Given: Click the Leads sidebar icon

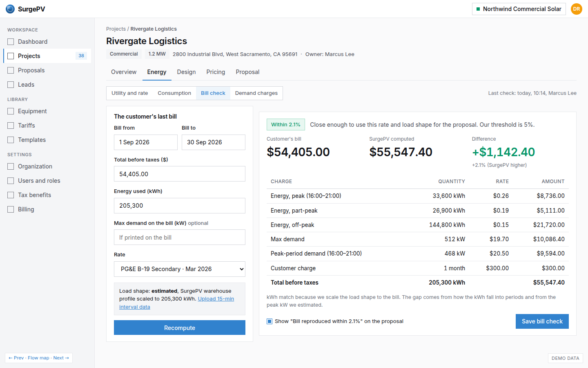Looking at the screenshot, I should click(11, 85).
